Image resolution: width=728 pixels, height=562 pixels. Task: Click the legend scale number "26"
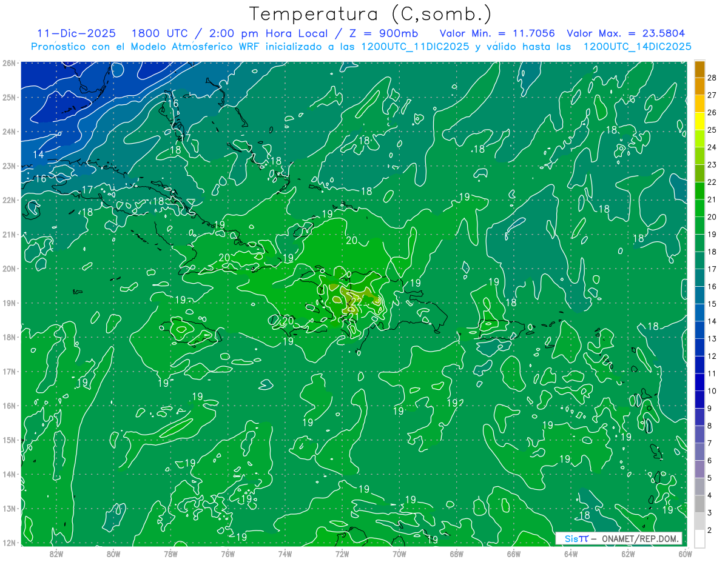pyautogui.click(x=712, y=113)
